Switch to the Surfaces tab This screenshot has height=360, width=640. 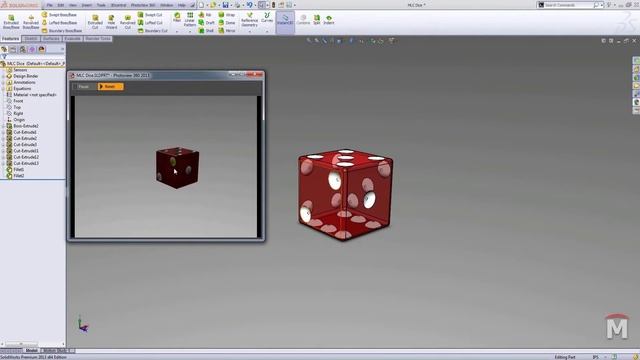pyautogui.click(x=51, y=39)
